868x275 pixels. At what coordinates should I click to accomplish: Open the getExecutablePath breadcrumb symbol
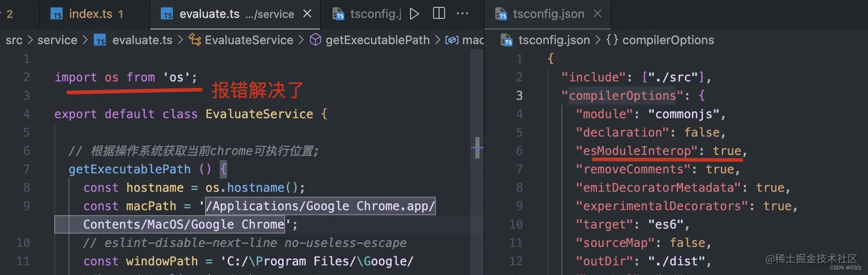[x=378, y=40]
